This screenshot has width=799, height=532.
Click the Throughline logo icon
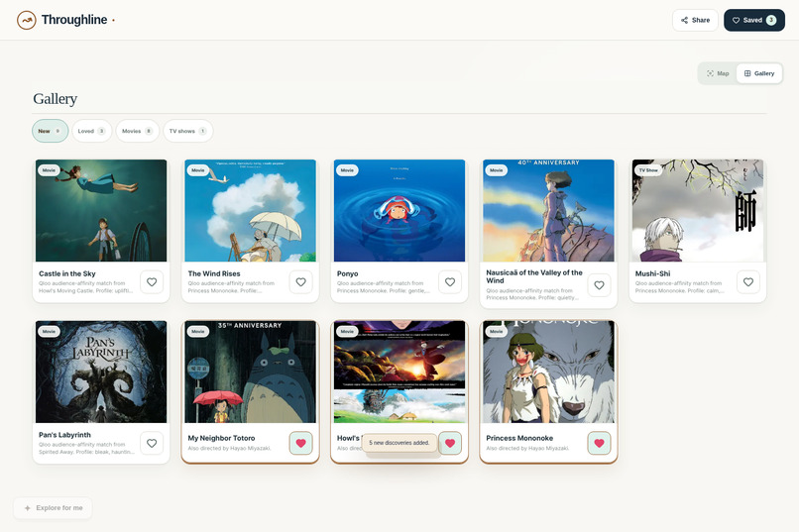27,21
